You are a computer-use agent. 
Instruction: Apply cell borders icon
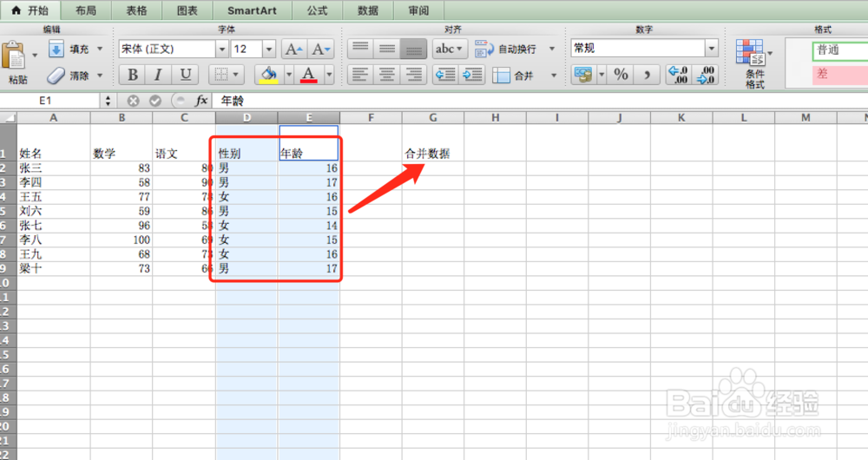point(220,74)
